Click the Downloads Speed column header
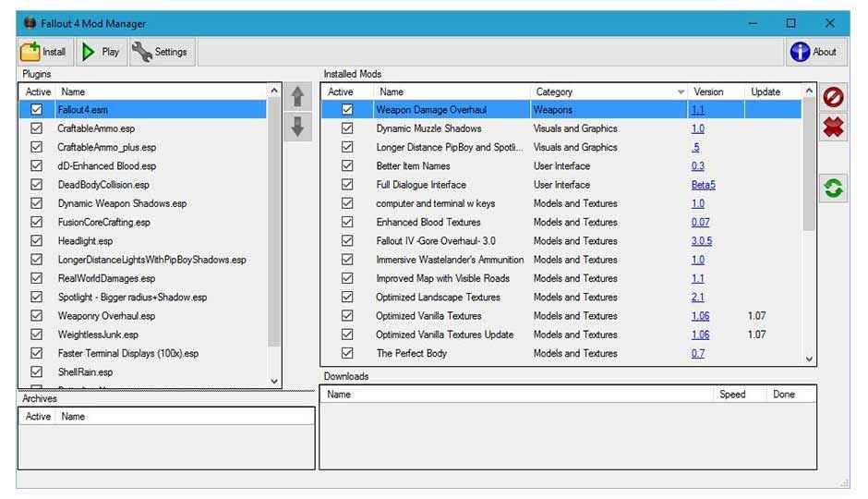Screen dimensions: 868x499 pos(741,395)
